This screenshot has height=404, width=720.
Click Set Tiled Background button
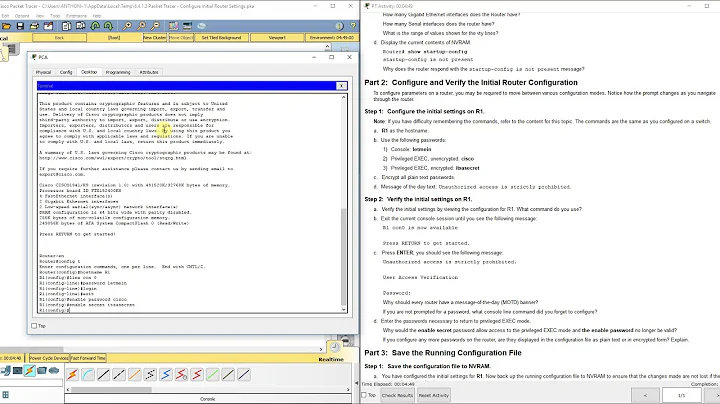[221, 38]
